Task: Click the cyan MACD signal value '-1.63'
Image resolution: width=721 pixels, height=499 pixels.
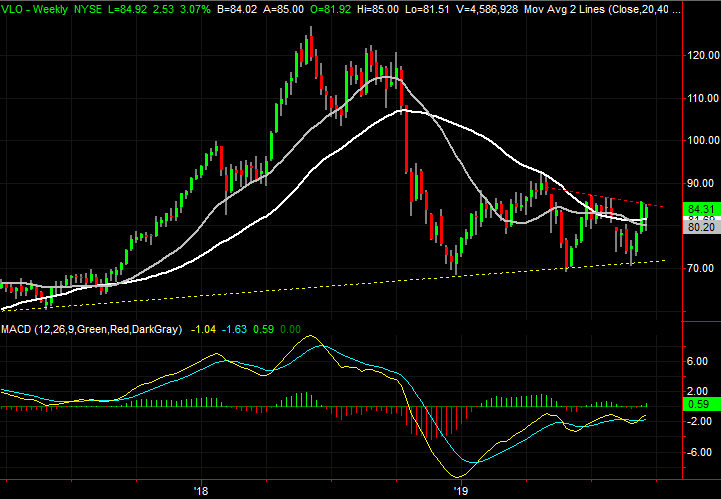Action: click(234, 329)
